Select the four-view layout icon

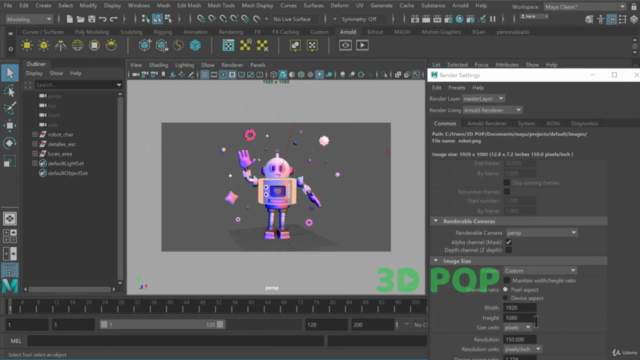10,236
